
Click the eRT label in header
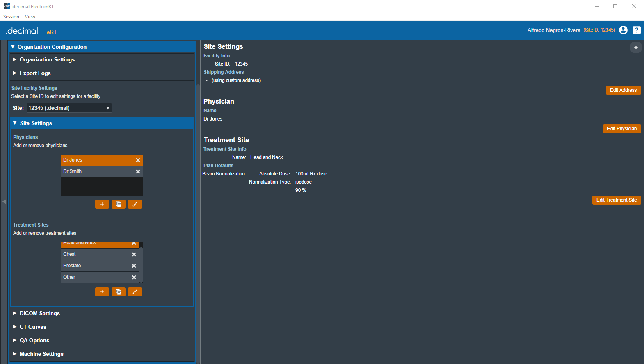tap(52, 32)
